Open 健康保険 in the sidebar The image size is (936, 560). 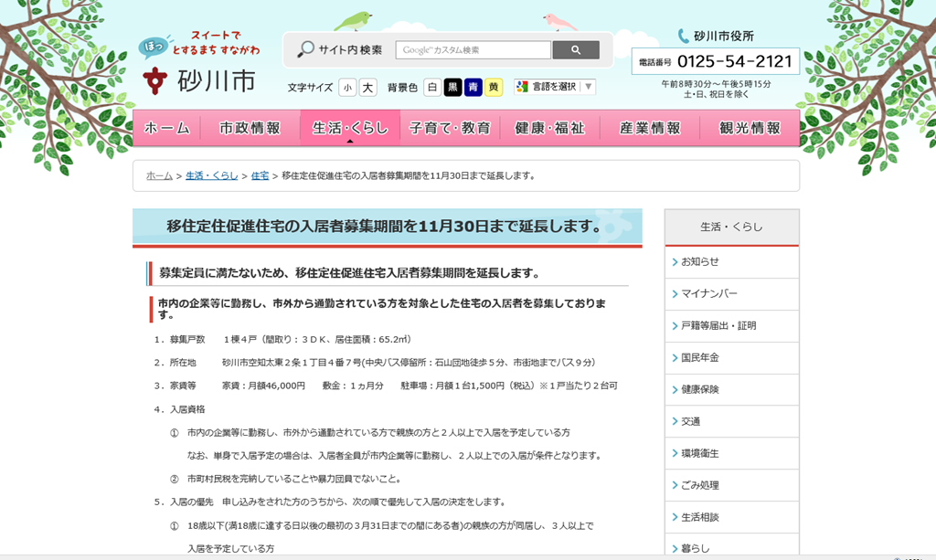[700, 389]
